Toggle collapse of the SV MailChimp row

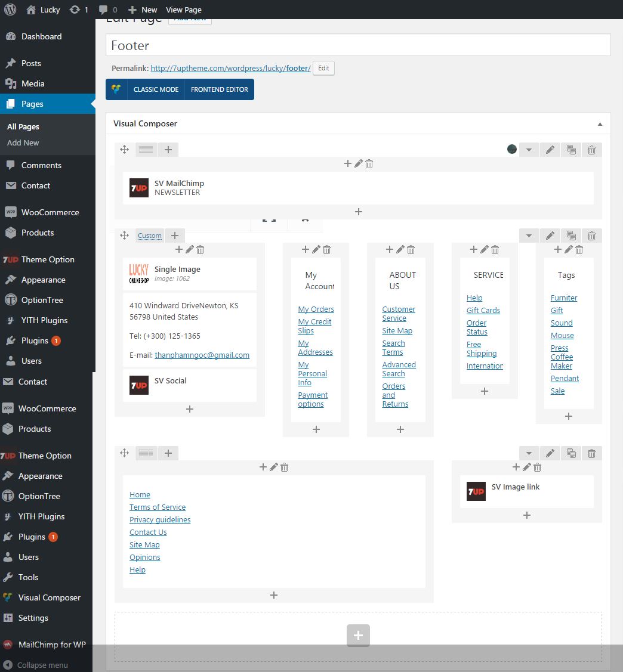529,150
